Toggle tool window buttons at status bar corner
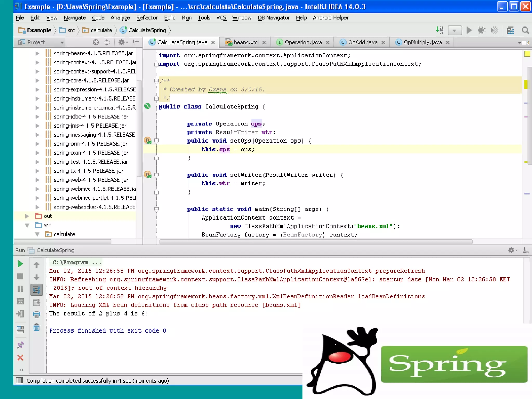The height and width of the screenshot is (399, 532). 19,381
